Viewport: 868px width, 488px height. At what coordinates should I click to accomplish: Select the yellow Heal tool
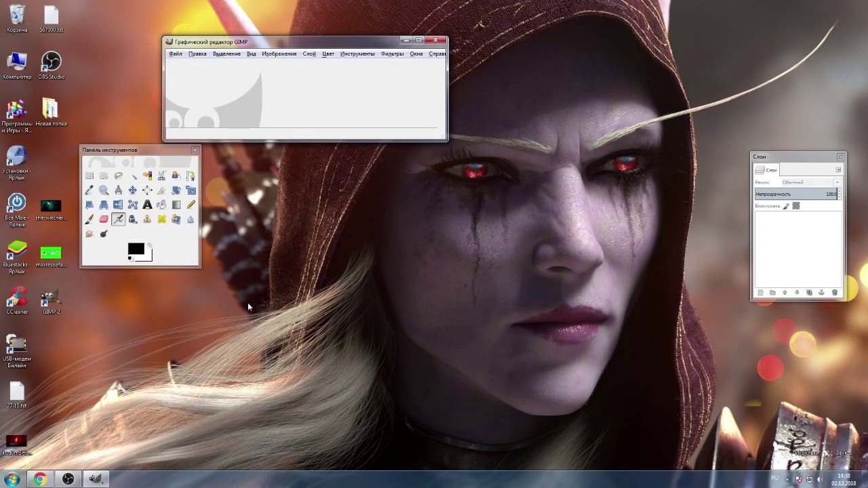pos(161,219)
